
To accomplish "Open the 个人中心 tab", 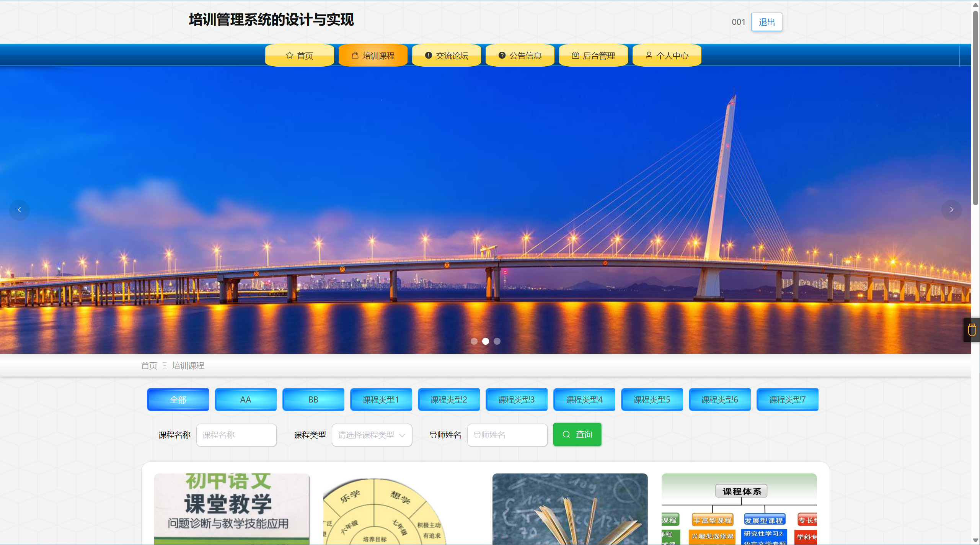I will coord(667,56).
